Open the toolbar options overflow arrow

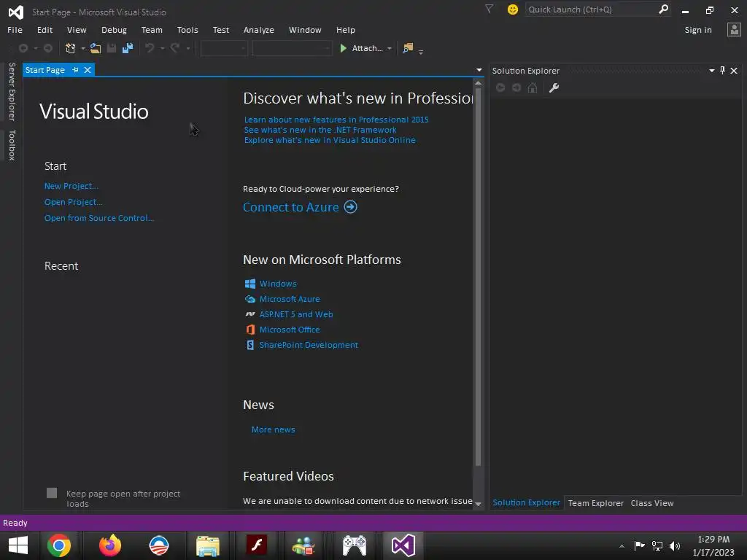(x=421, y=52)
